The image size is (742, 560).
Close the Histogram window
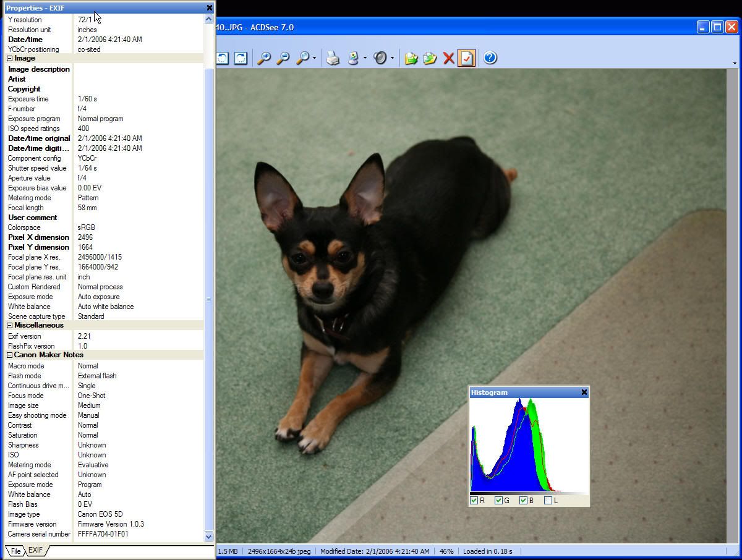pyautogui.click(x=584, y=392)
